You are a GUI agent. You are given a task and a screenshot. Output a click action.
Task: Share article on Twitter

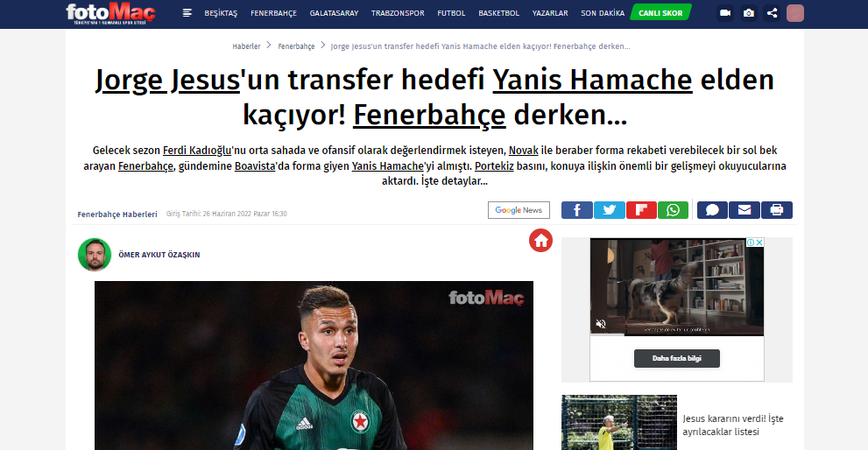609,210
